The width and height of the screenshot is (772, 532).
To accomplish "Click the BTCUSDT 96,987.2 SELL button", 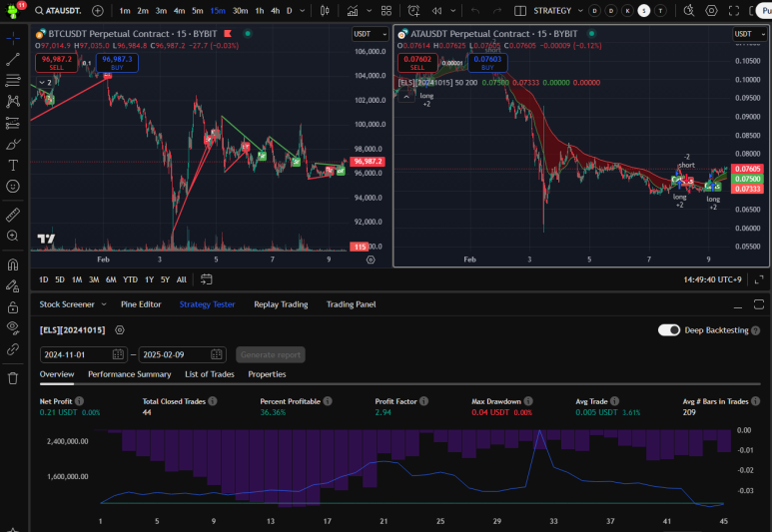I will click(56, 63).
